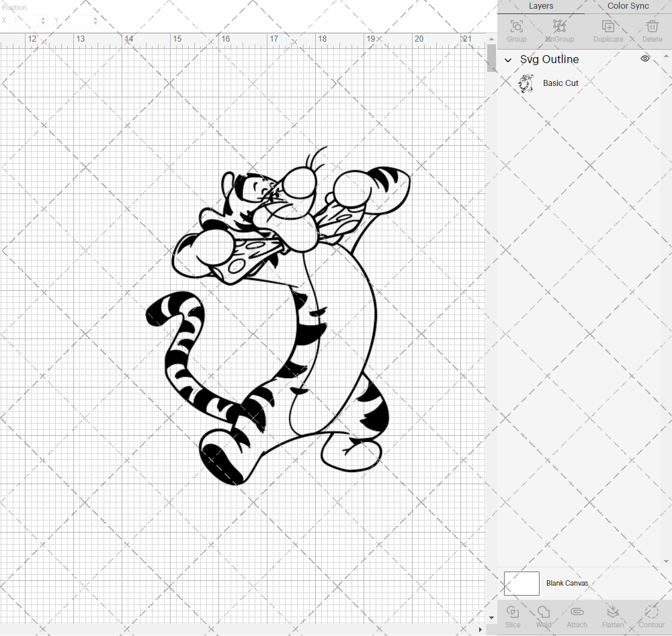Screen dimensions: 672x636
Task: Click the Y position stepper arrows
Action: click(95, 21)
